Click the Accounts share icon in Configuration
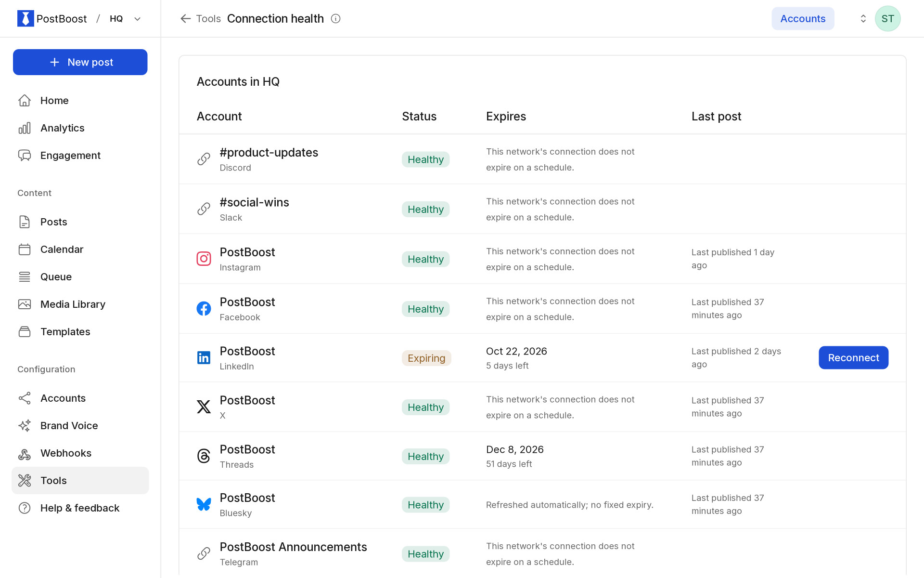Screen dimensions: 924x578 [x=25, y=398]
